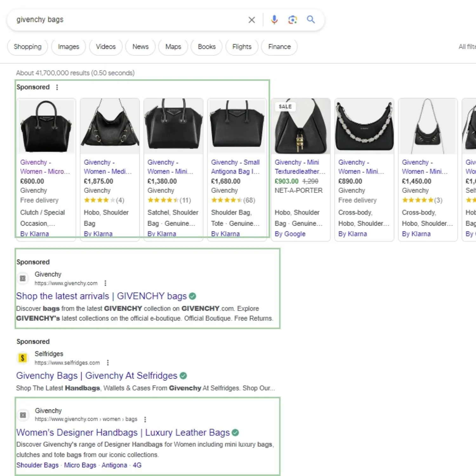Open Google Lens image search icon
The image size is (476, 476).
click(293, 20)
